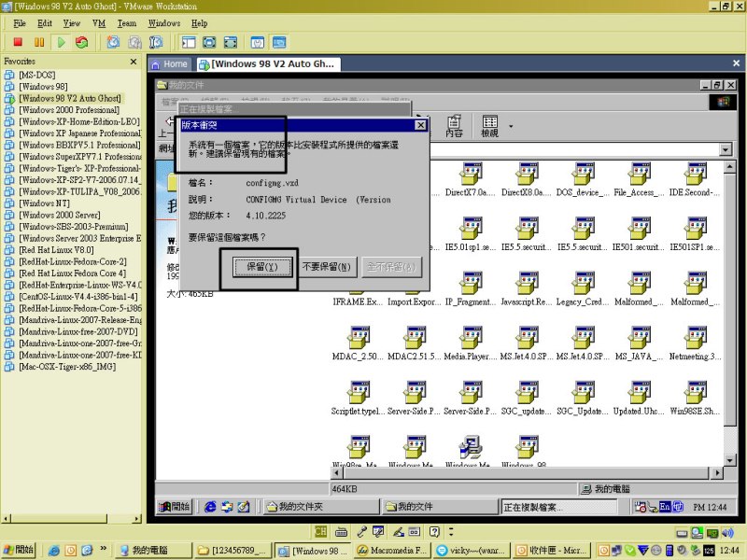Select the Scriptlet.typel file icon

tap(358, 399)
